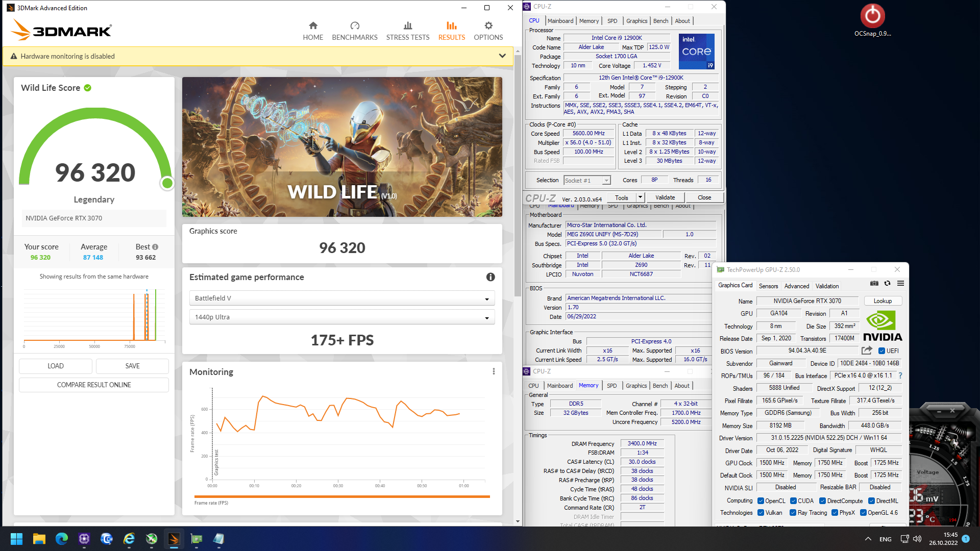980x551 pixels.
Task: Toggle the DirectCompute checkbox
Action: click(823, 501)
